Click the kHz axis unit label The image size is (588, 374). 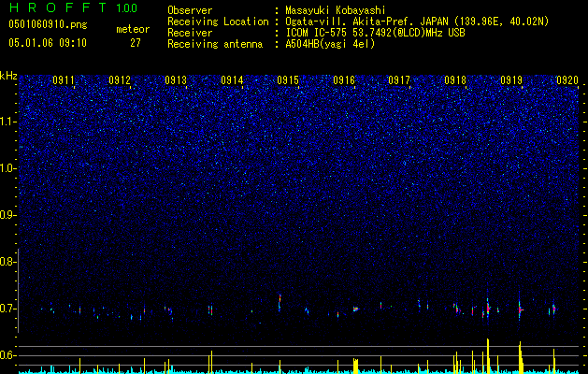coord(8,76)
